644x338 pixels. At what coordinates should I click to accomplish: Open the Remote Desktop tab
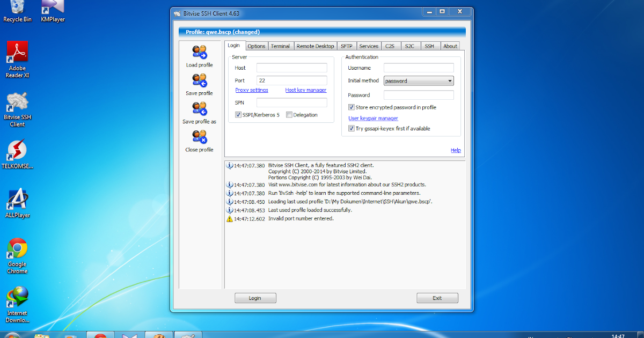click(315, 46)
